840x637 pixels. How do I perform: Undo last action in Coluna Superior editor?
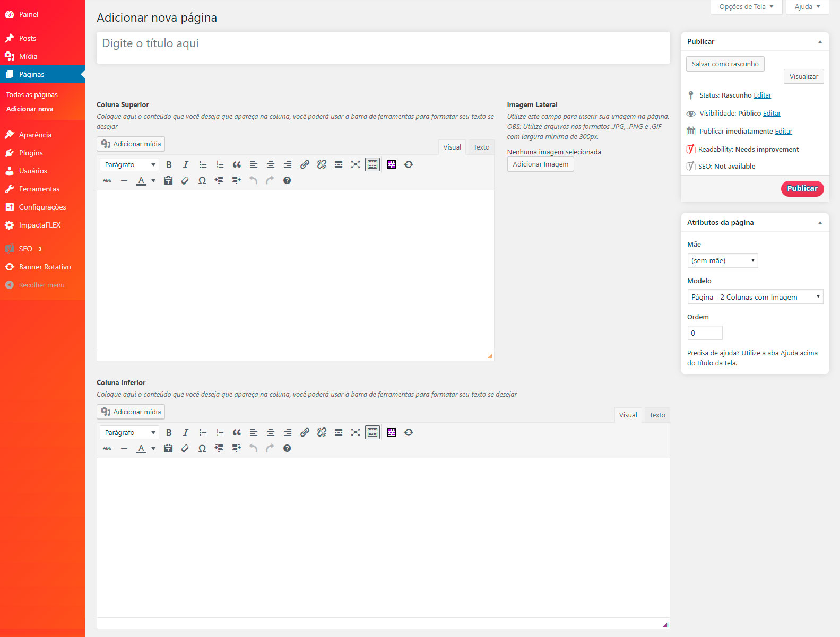point(253,180)
